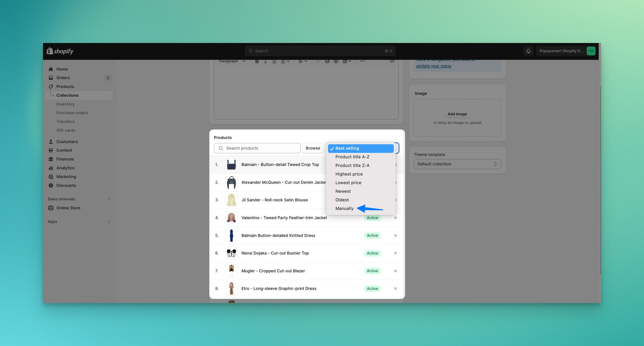Screen dimensions: 644x346
Task: Insert video via editor toolbar icon
Action: (x=336, y=61)
